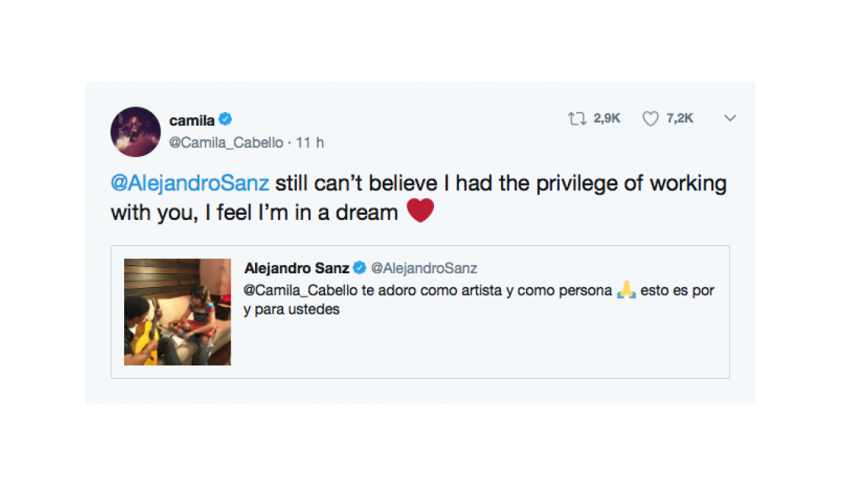Open the quoted tweet guitar photo thumbnail
This screenshot has height=488, width=868.
point(177,312)
